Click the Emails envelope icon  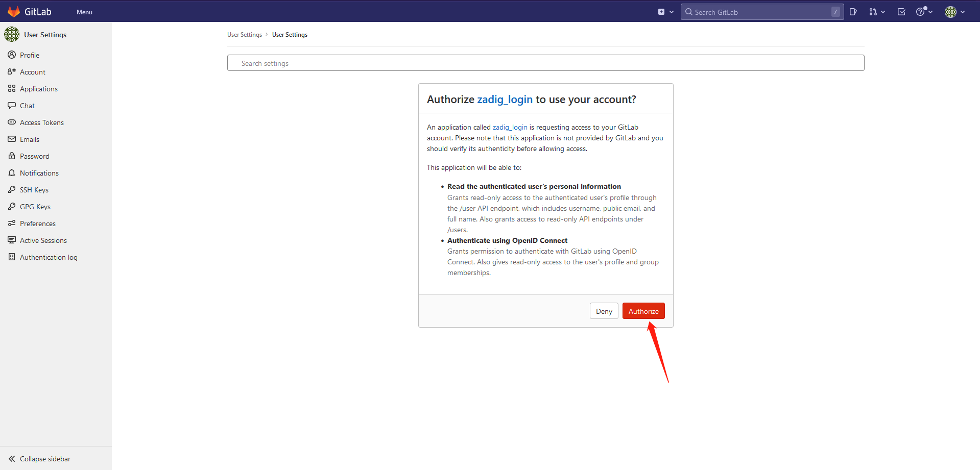point(12,139)
